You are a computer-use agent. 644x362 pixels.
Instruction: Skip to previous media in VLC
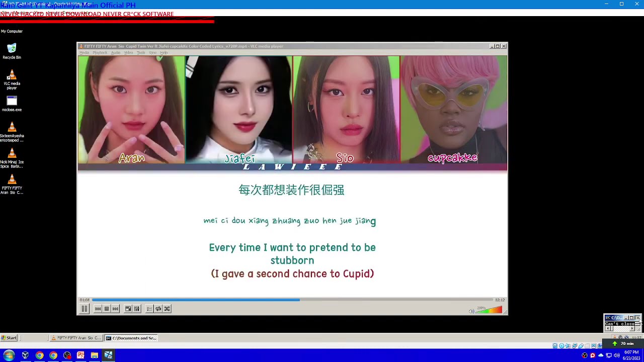pos(98,309)
